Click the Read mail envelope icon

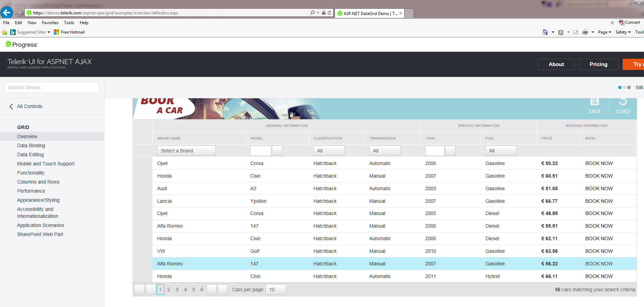point(575,32)
